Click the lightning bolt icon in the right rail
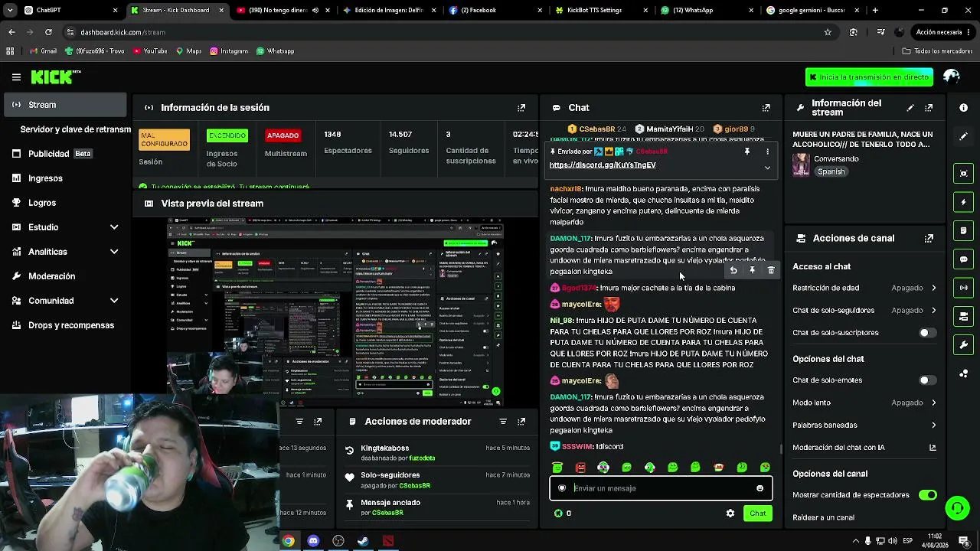The width and height of the screenshot is (980, 551). [964, 202]
